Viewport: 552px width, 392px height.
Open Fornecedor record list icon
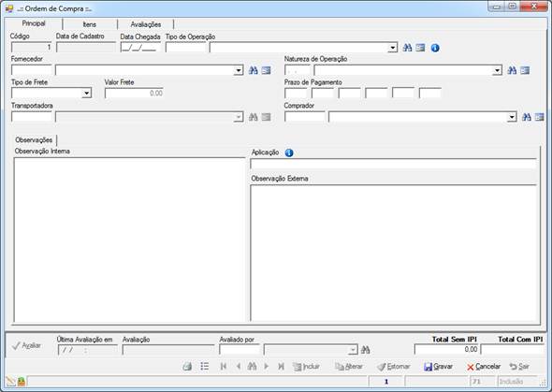(x=266, y=70)
